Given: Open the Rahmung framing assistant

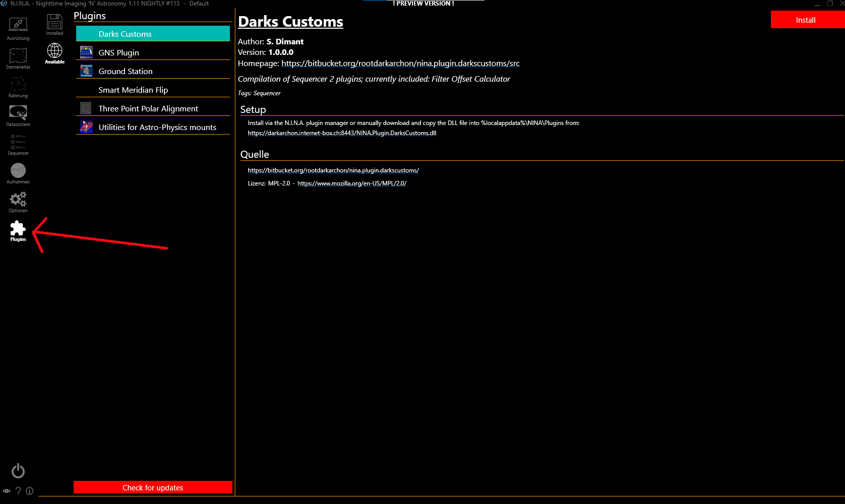Looking at the screenshot, I should click(18, 87).
